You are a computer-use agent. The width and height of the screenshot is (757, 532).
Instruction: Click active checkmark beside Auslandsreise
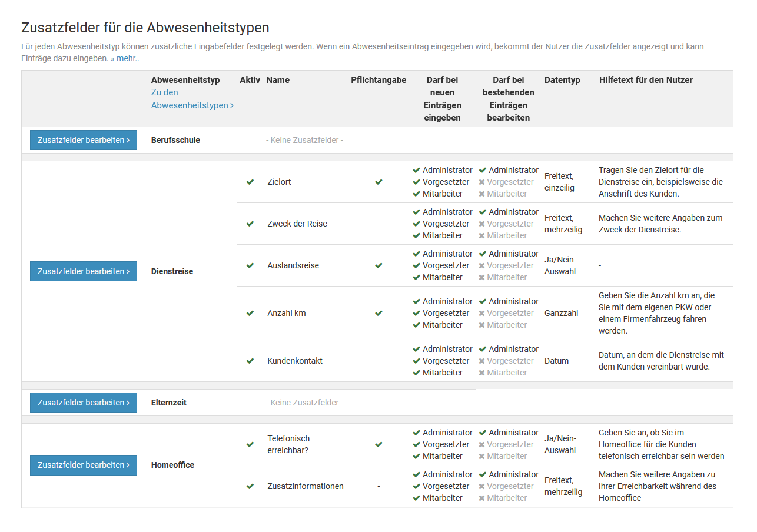[250, 265]
